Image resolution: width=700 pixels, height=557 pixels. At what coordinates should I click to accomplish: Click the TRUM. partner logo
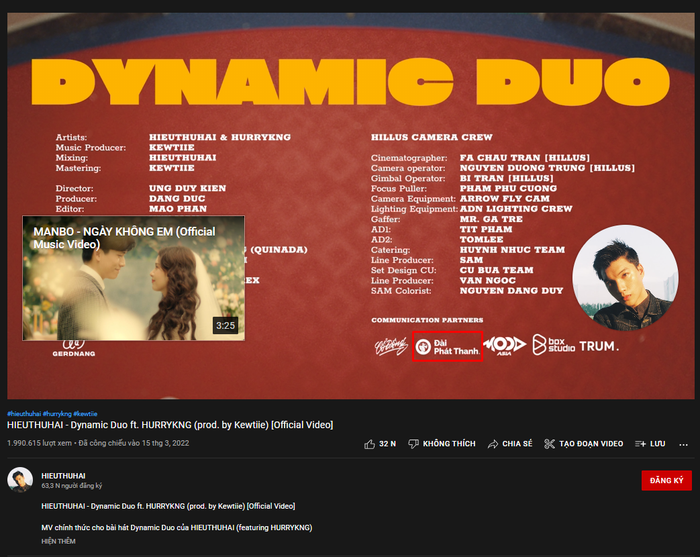coord(599,346)
